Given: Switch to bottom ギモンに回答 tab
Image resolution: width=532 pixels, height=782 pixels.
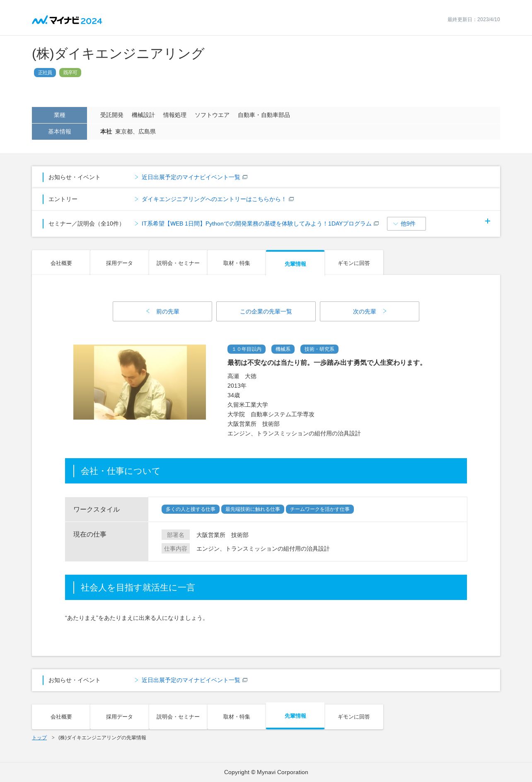Looking at the screenshot, I should tap(354, 716).
